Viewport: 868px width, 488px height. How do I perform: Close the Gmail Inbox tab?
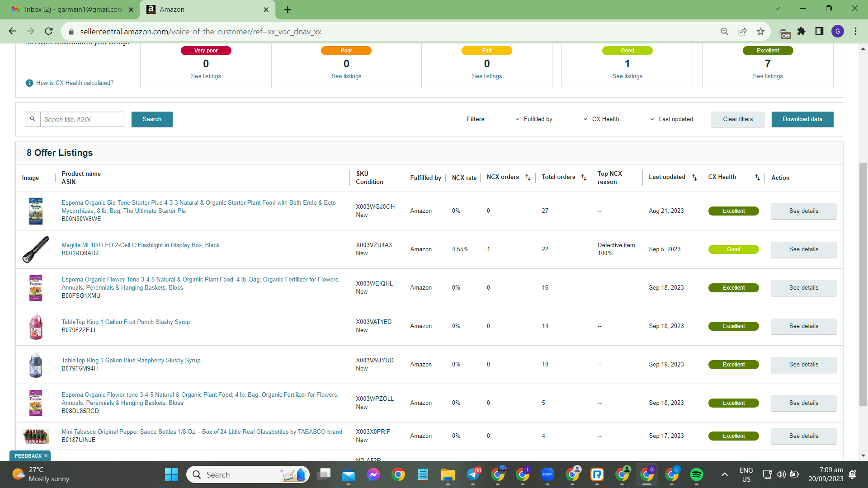point(131,9)
